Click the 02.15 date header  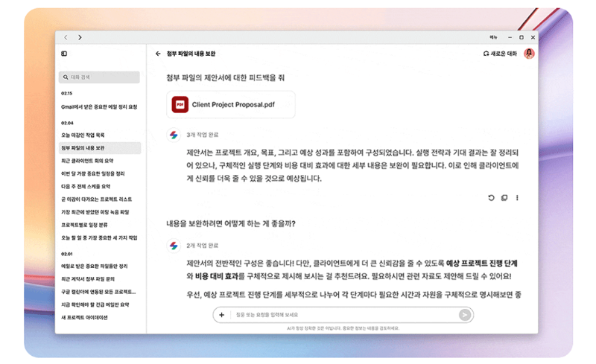click(x=66, y=93)
